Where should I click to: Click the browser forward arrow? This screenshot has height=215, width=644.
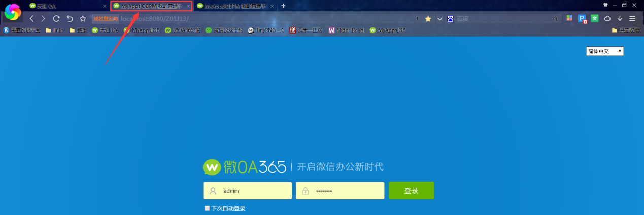(44, 18)
